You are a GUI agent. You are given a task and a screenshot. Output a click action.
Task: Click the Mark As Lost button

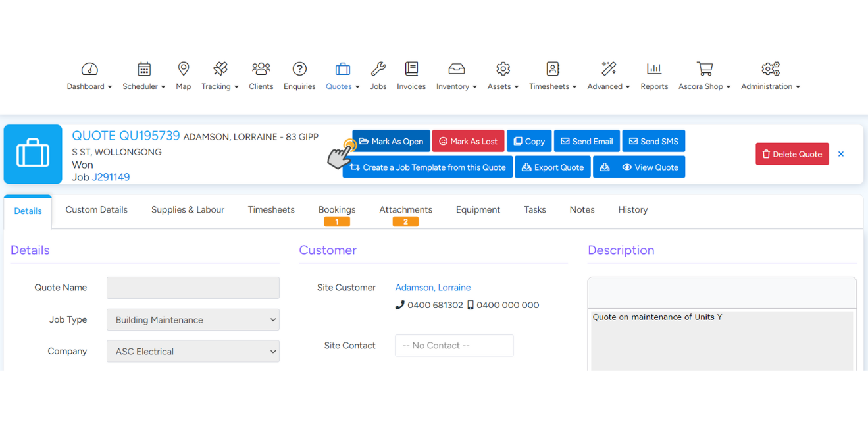(468, 141)
